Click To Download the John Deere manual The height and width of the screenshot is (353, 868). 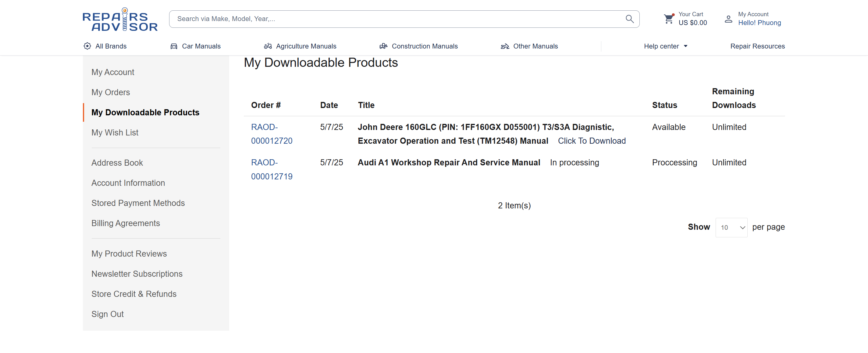tap(592, 141)
